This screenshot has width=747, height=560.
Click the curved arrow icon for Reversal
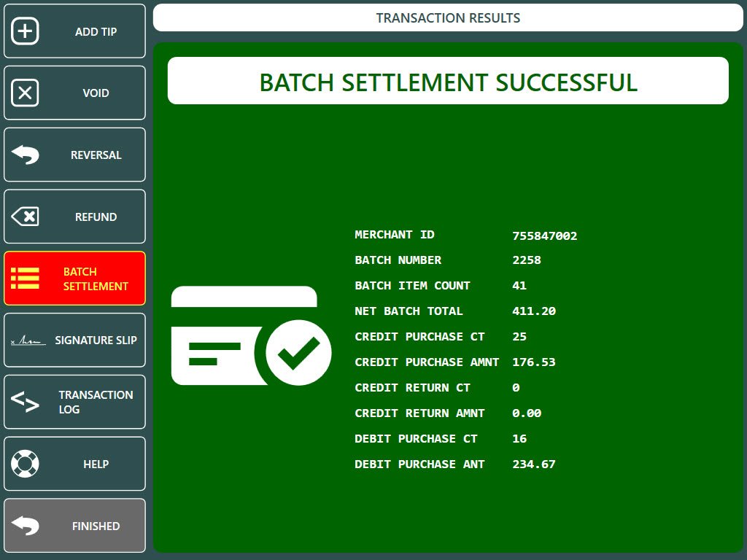pyautogui.click(x=26, y=155)
